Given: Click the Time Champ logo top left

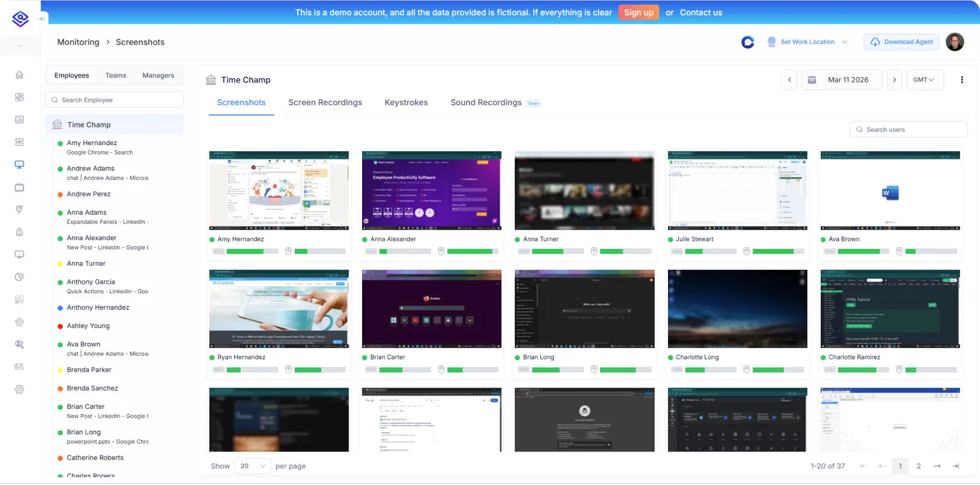Looking at the screenshot, I should tap(20, 19).
